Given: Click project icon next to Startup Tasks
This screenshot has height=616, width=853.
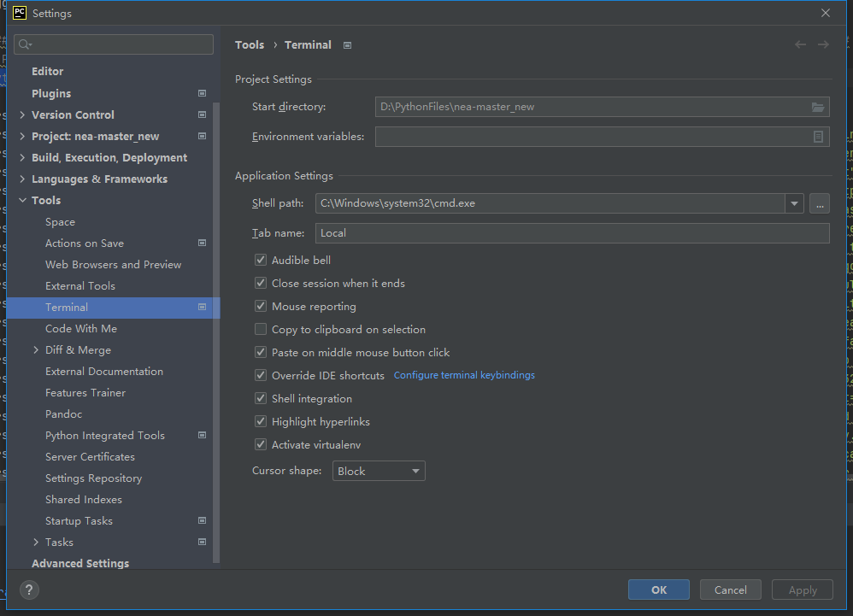Looking at the screenshot, I should coord(202,521).
